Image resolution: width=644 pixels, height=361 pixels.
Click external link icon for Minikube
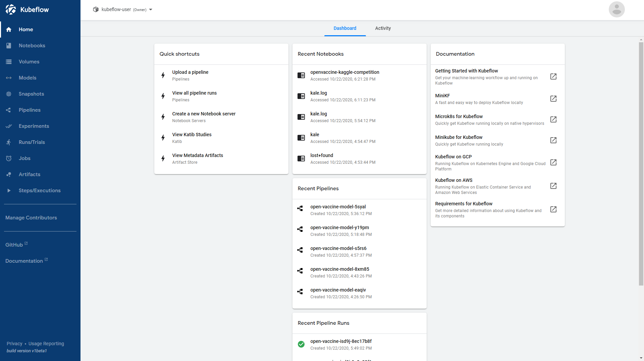tap(553, 140)
